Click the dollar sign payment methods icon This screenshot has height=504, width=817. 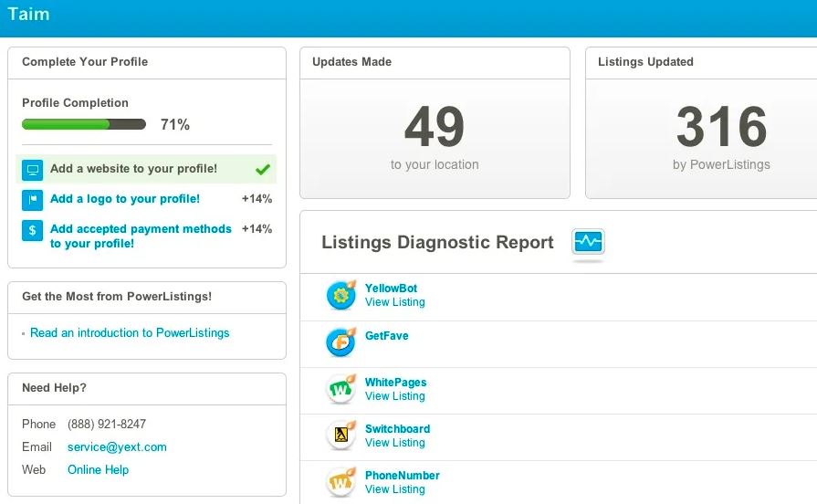pos(32,230)
